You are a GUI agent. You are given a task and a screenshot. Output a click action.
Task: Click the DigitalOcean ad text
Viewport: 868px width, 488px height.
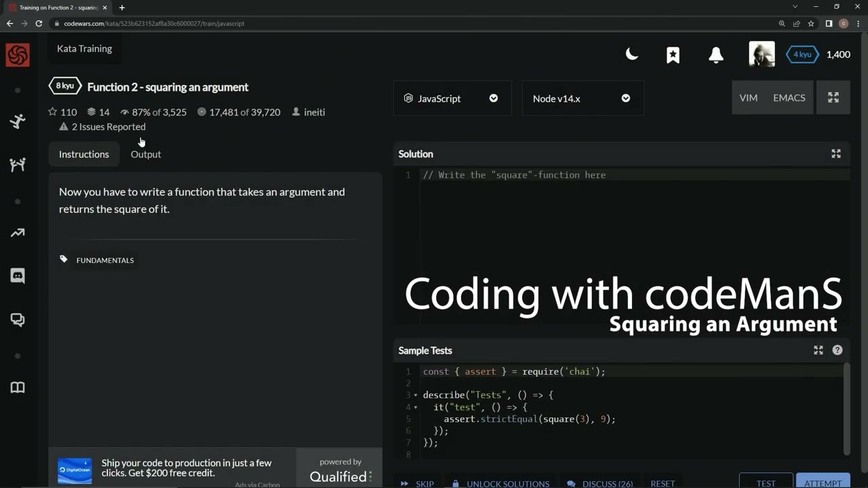pos(186,468)
